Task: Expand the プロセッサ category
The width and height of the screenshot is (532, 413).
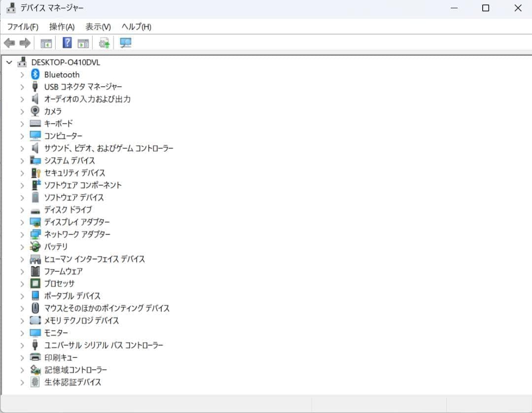Action: [22, 284]
